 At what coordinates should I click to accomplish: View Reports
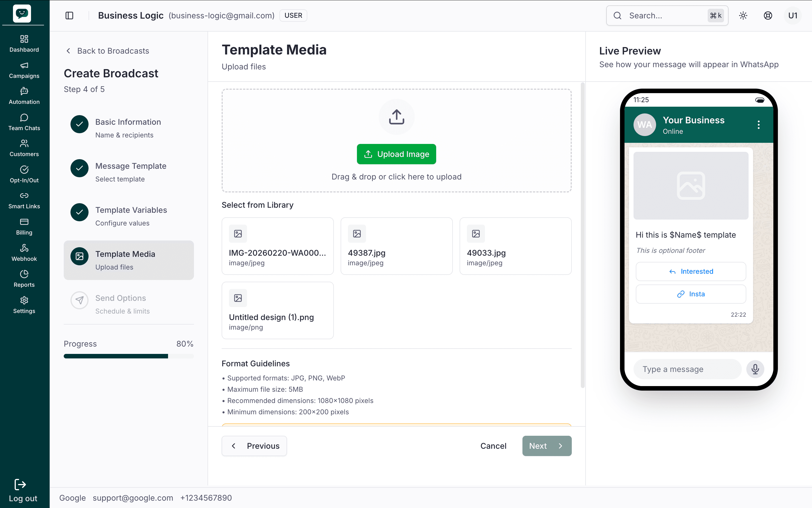click(x=24, y=279)
